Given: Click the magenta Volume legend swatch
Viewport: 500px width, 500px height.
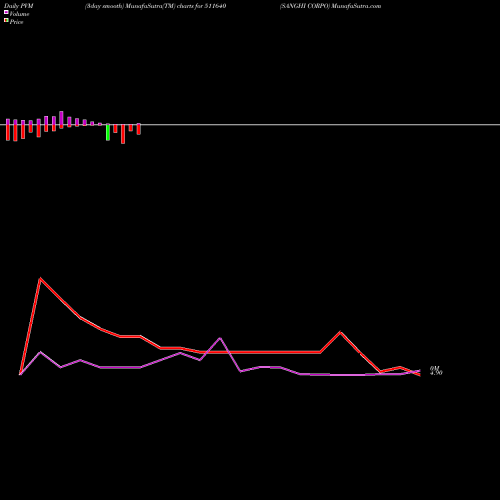Looking at the screenshot, I should click(x=6, y=12).
